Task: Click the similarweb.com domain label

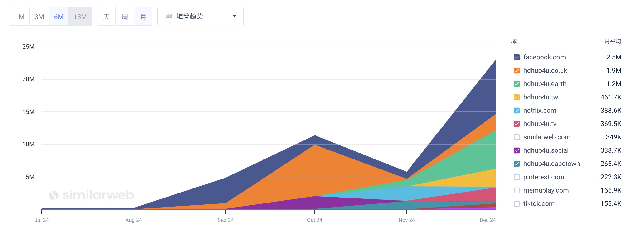Action: [x=547, y=137]
